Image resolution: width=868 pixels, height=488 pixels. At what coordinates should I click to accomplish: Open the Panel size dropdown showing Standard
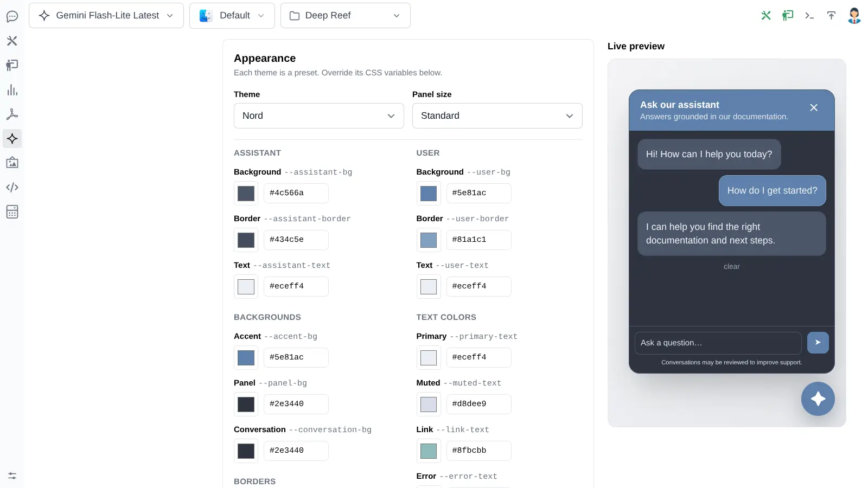click(497, 116)
